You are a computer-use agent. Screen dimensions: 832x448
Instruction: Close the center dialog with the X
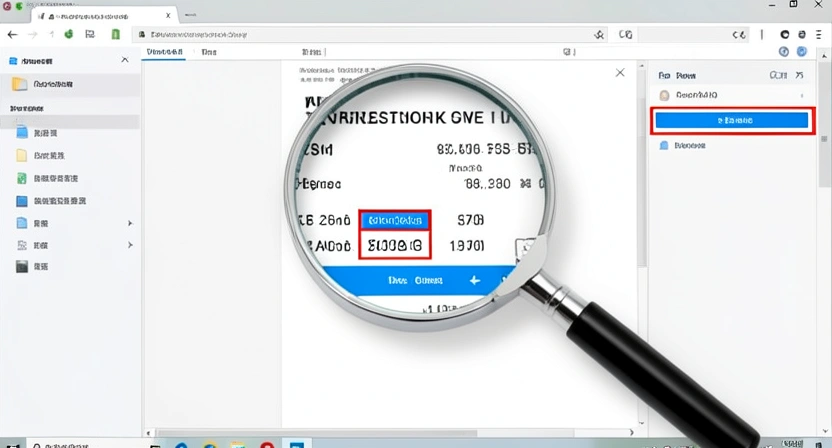pyautogui.click(x=620, y=73)
